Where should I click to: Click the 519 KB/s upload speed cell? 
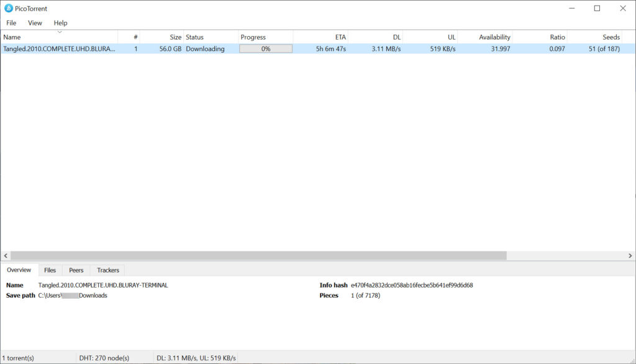click(443, 48)
